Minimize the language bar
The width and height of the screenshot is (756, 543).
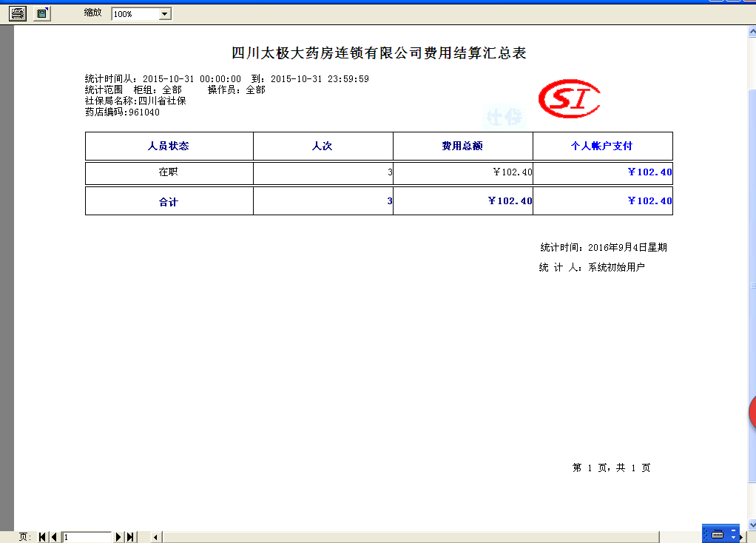pyautogui.click(x=733, y=530)
